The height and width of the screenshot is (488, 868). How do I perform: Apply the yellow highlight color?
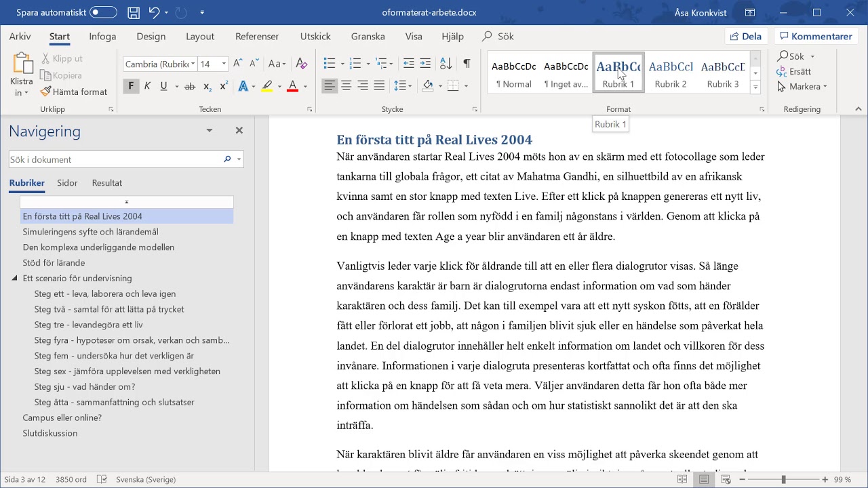click(x=267, y=86)
